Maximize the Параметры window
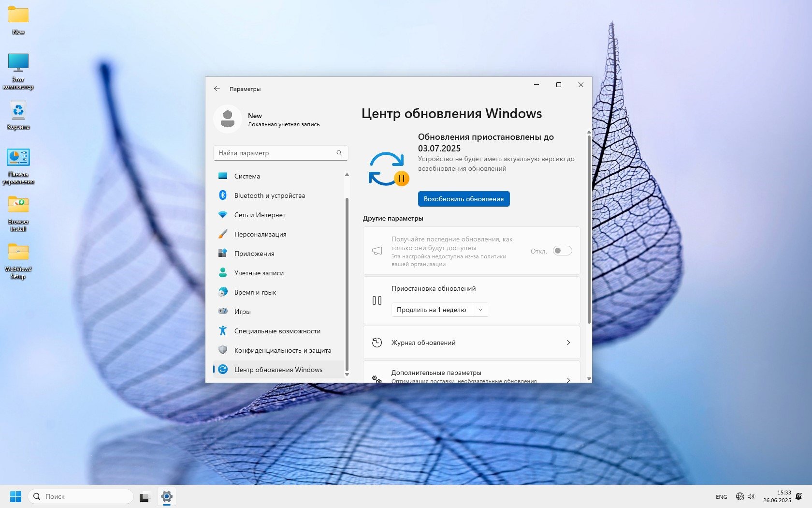 point(559,85)
